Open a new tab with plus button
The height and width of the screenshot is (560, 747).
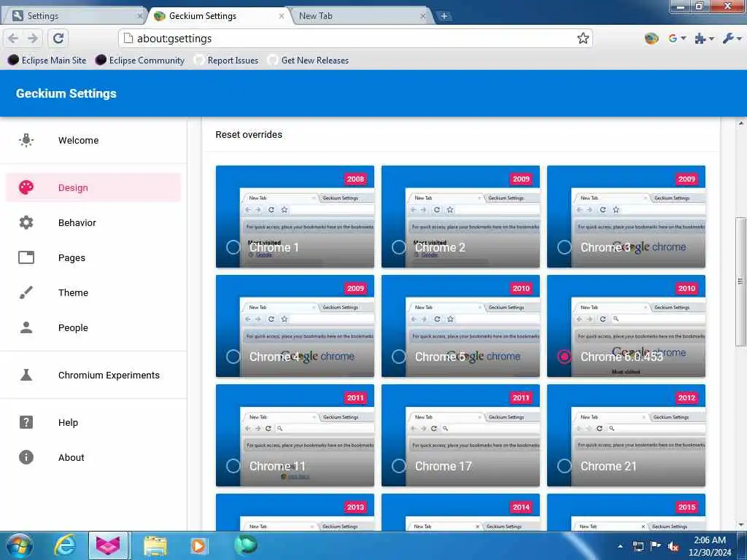444,16
